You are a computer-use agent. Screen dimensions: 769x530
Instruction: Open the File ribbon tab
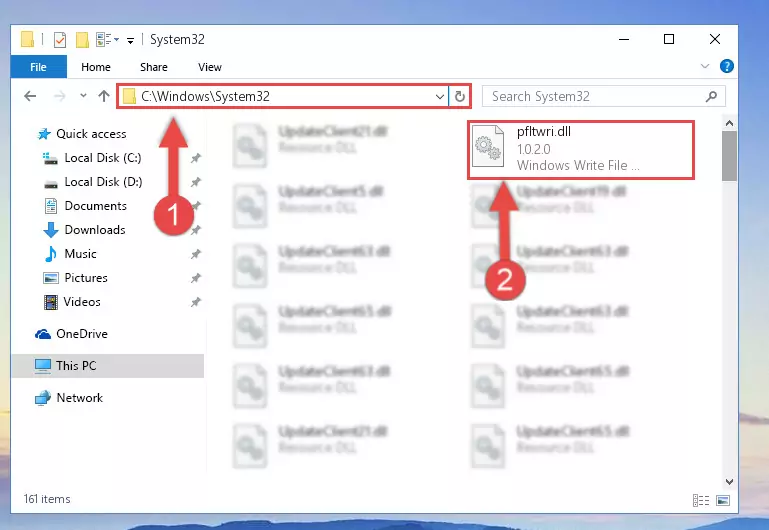[x=38, y=67]
